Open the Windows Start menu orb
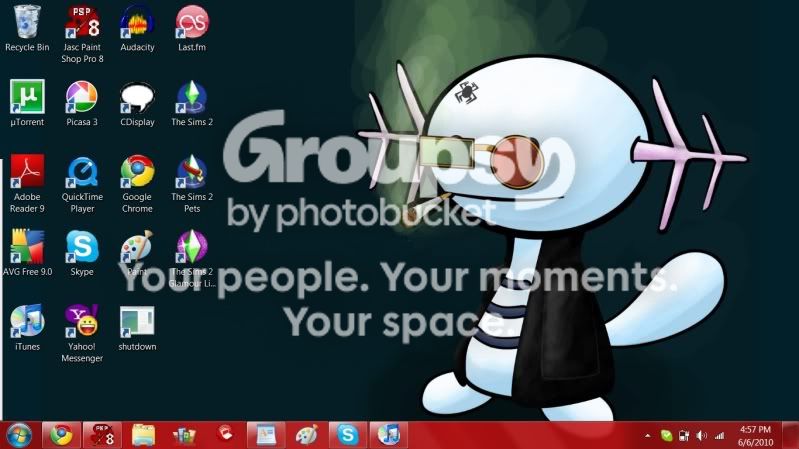 19,435
